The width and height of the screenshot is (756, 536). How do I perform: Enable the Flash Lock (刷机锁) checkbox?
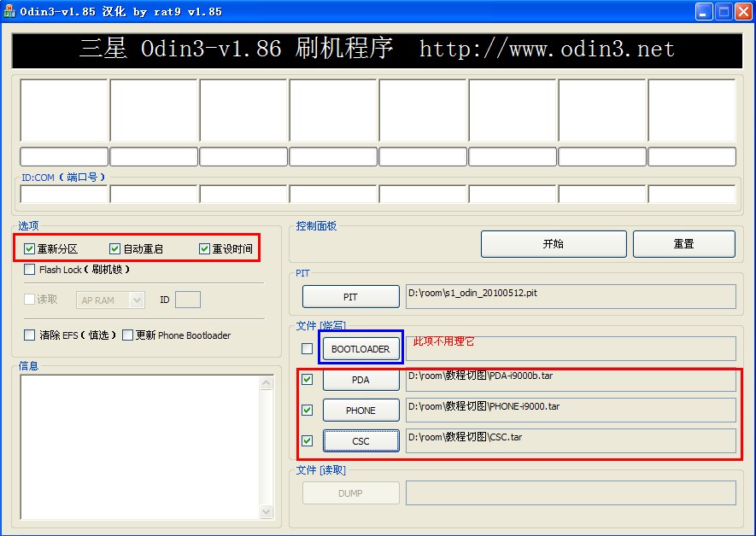click(29, 269)
